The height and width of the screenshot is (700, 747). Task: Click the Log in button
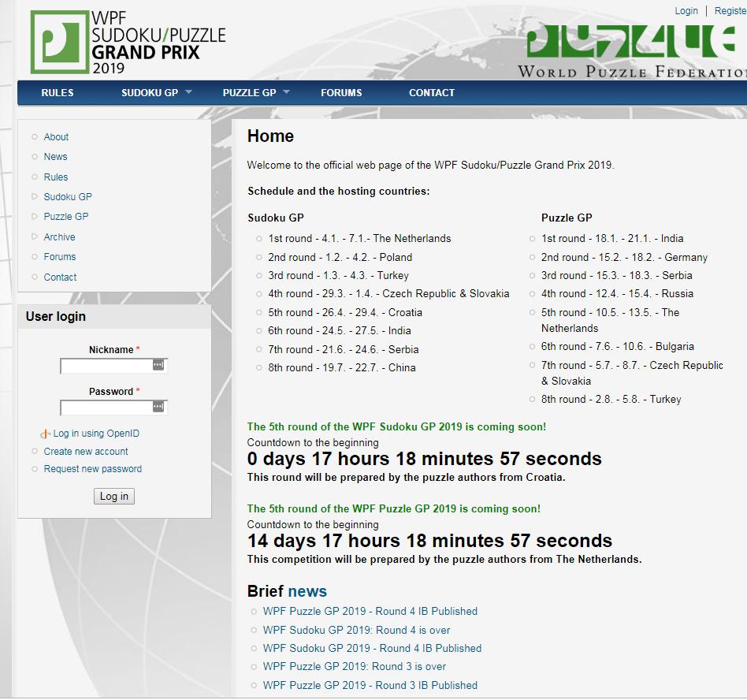(x=113, y=496)
